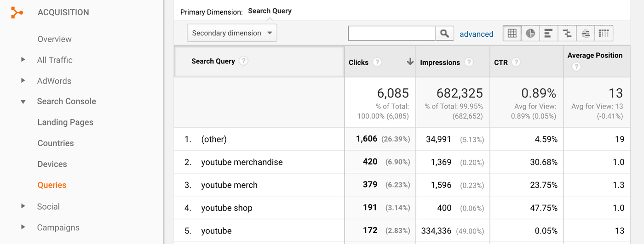Open the Landing Pages report
This screenshot has height=244, width=644.
coord(65,122)
